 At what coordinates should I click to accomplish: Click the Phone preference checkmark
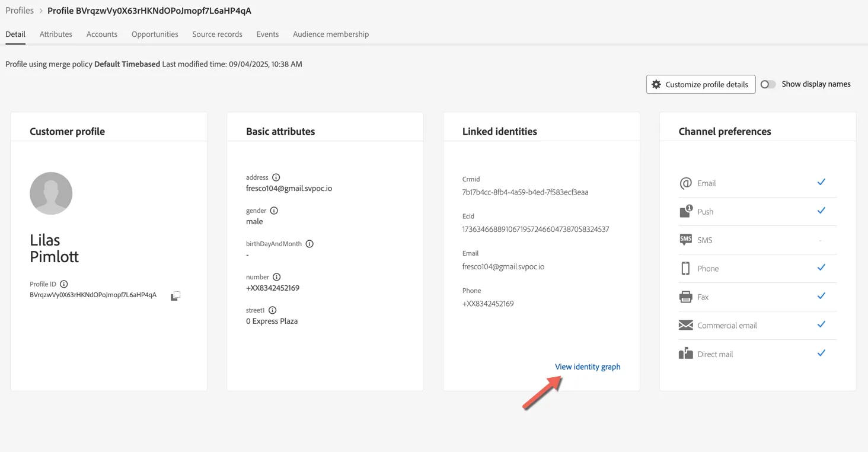(x=821, y=268)
